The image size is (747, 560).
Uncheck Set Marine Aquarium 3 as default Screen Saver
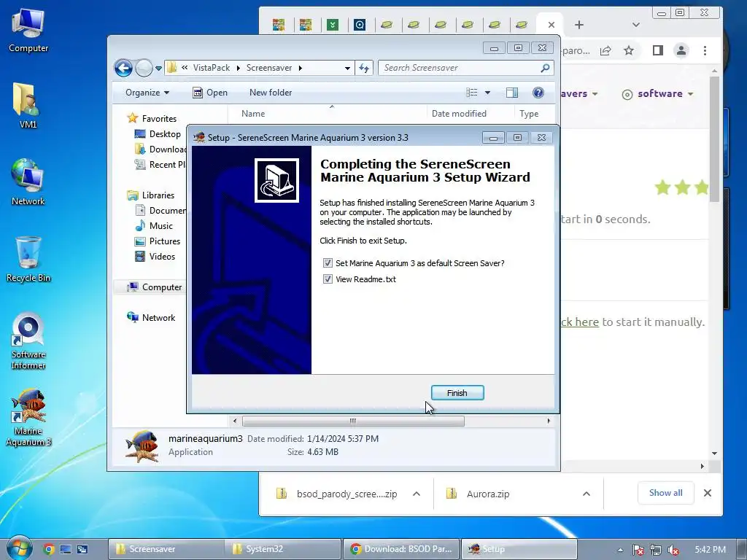328,262
